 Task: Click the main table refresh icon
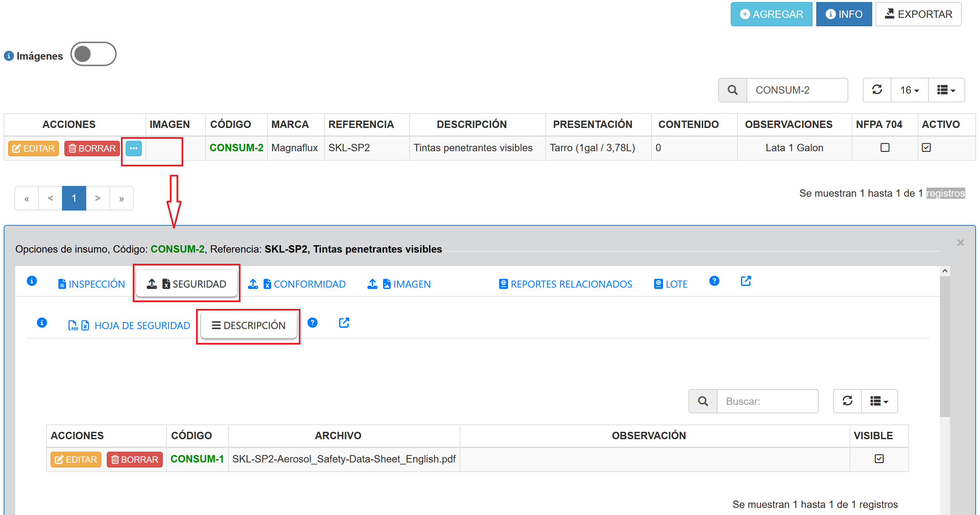[877, 90]
